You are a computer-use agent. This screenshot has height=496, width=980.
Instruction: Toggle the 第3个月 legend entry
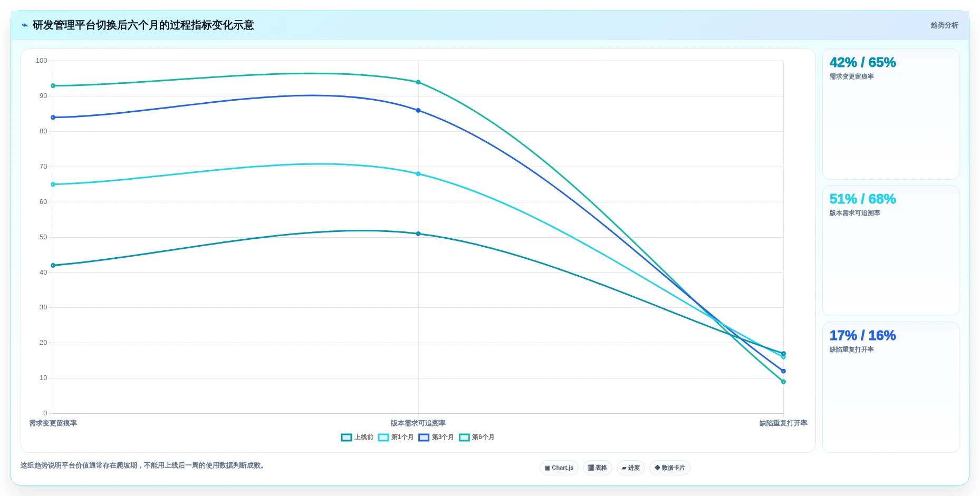tap(436, 437)
